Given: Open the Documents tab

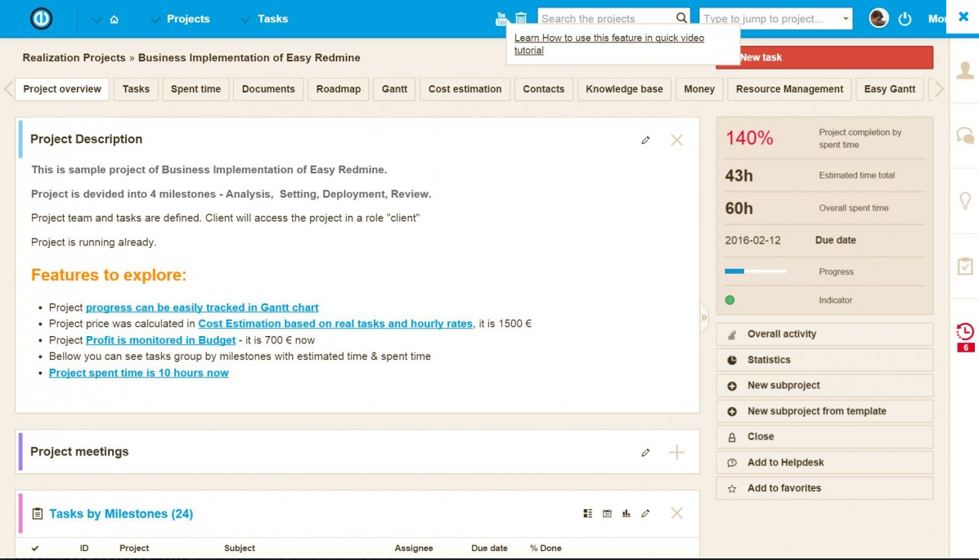Looking at the screenshot, I should coord(267,89).
